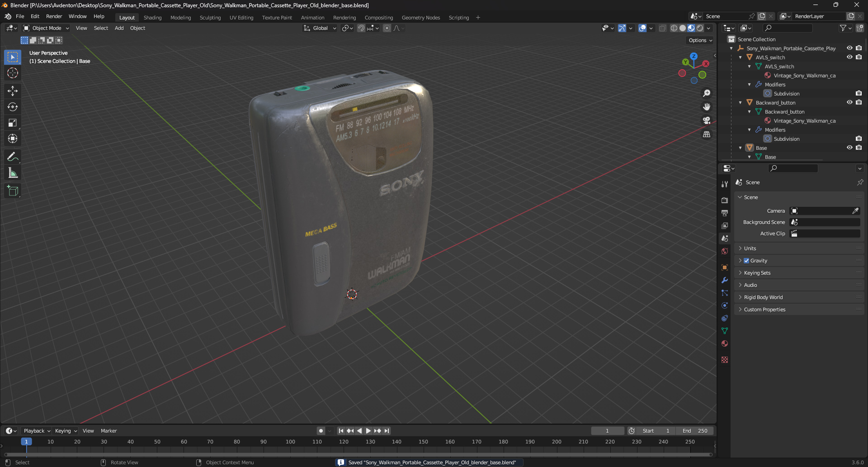The image size is (868, 467).
Task: Open the viewport Add menu
Action: 119,28
